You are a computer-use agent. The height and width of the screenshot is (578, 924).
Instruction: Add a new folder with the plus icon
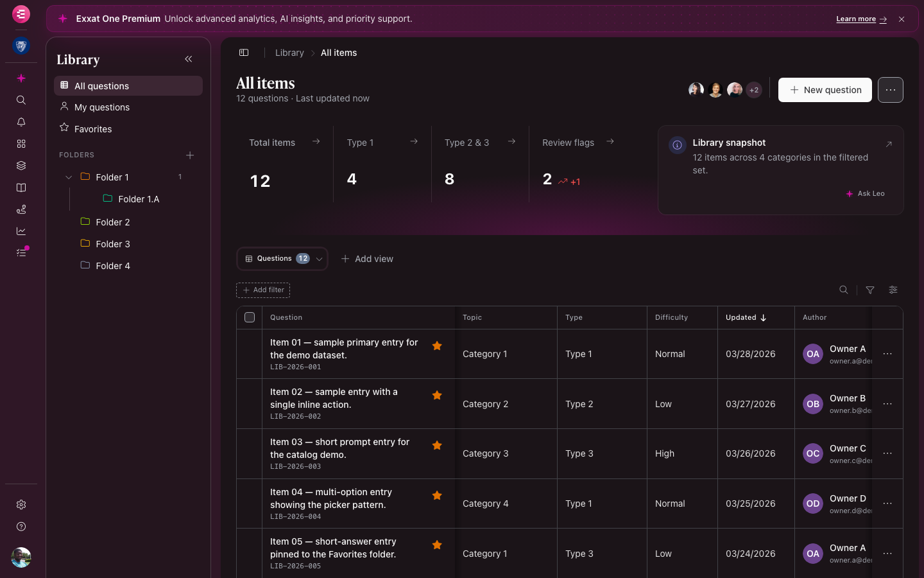click(190, 155)
